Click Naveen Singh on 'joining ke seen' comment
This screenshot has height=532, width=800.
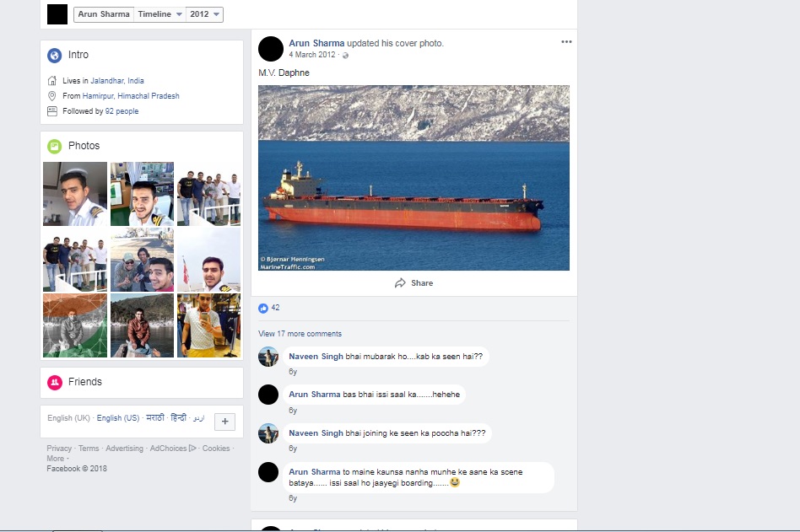316,433
